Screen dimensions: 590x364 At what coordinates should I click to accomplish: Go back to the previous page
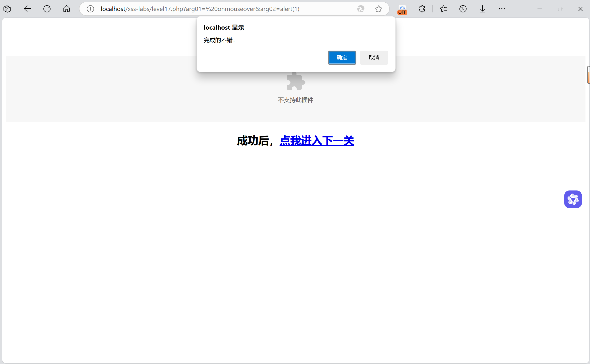click(x=27, y=9)
